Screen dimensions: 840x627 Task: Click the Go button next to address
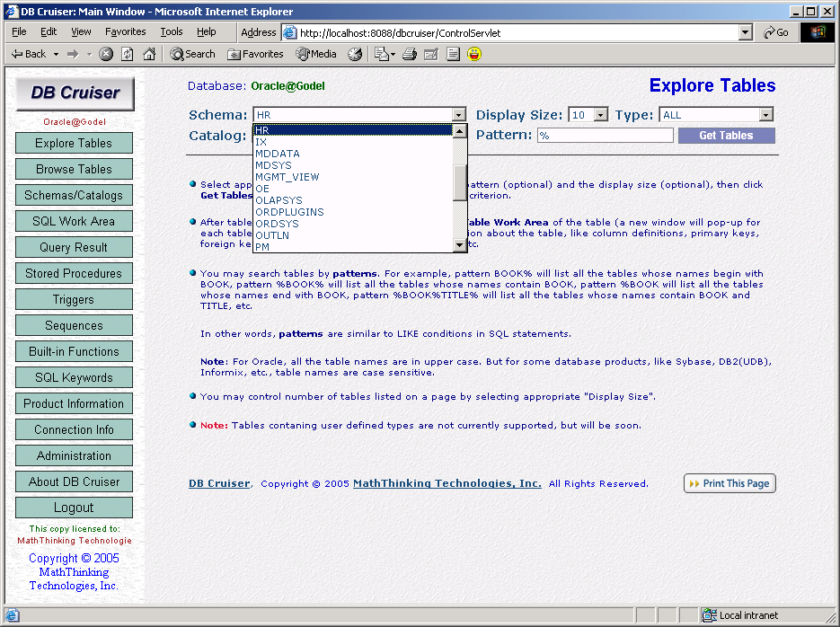[x=776, y=32]
